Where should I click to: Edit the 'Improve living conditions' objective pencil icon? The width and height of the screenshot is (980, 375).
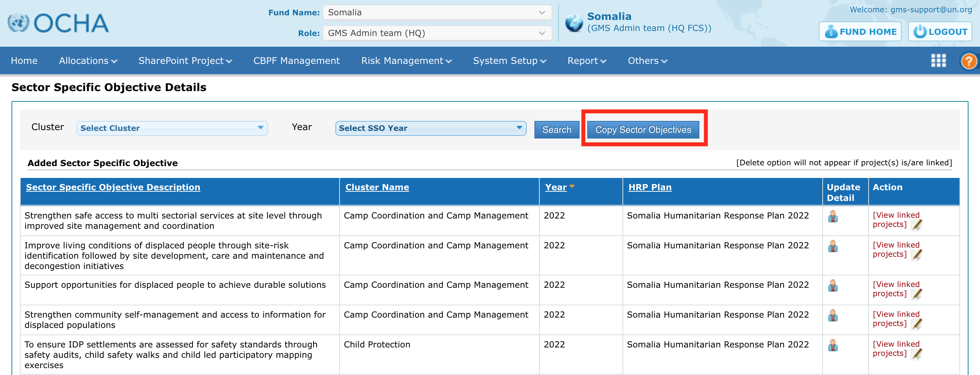tap(916, 255)
